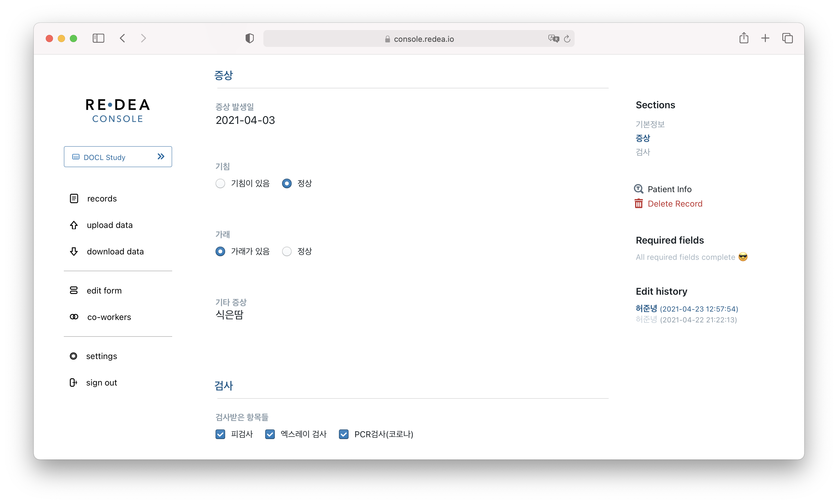
Task: Click the Safari privacy shield icon
Action: (250, 38)
